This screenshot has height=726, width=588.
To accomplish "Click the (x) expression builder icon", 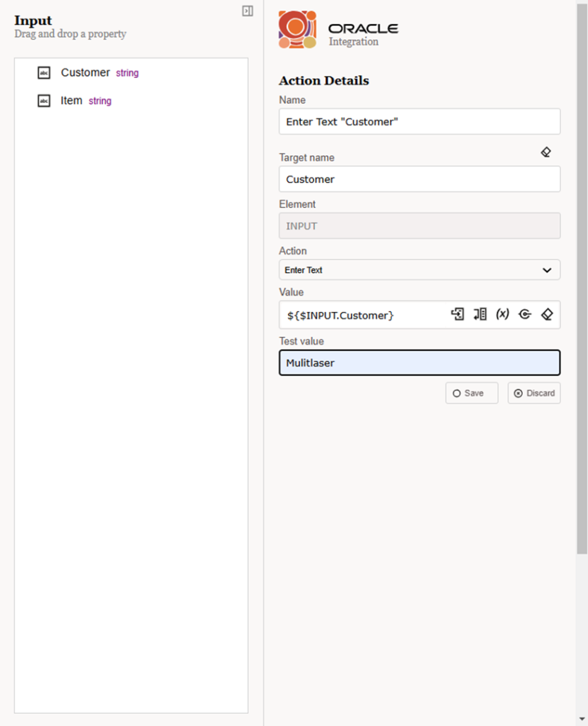I will [503, 314].
